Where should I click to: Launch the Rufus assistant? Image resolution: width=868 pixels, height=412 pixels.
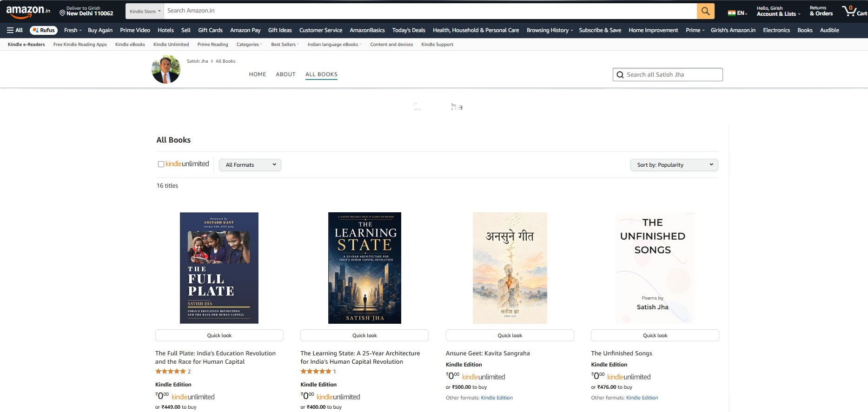click(x=44, y=30)
